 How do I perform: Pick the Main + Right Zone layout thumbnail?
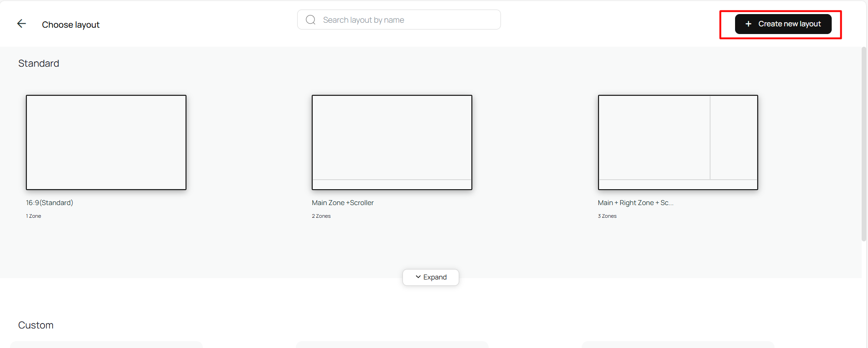pyautogui.click(x=678, y=142)
